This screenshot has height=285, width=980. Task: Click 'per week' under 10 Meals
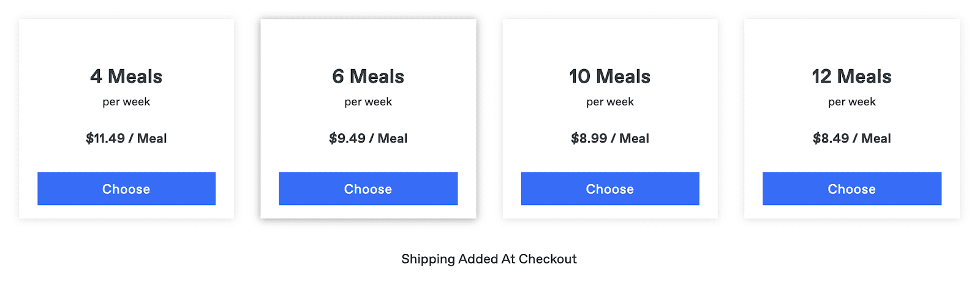(610, 102)
